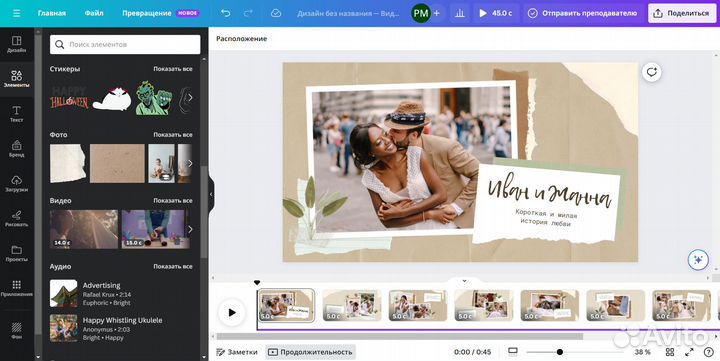The image size is (720, 361).
Task: Open the Файл menu
Action: tap(94, 13)
